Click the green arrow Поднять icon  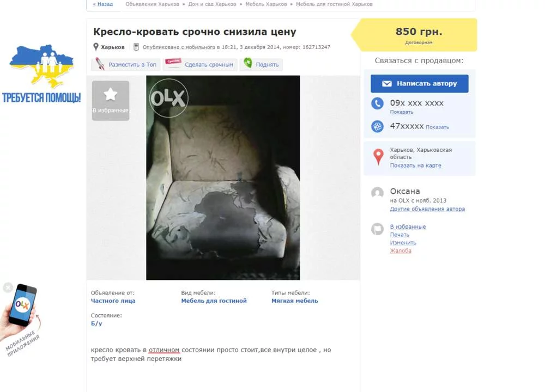(x=248, y=63)
